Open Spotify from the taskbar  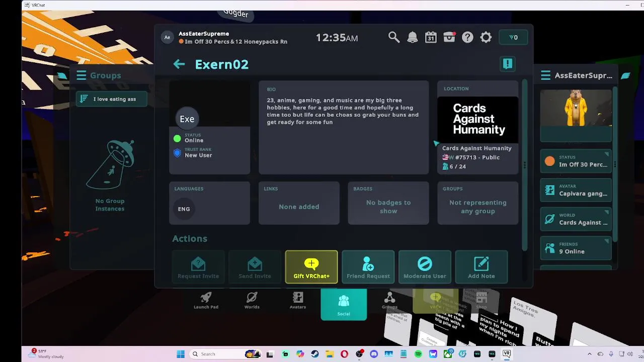click(418, 354)
